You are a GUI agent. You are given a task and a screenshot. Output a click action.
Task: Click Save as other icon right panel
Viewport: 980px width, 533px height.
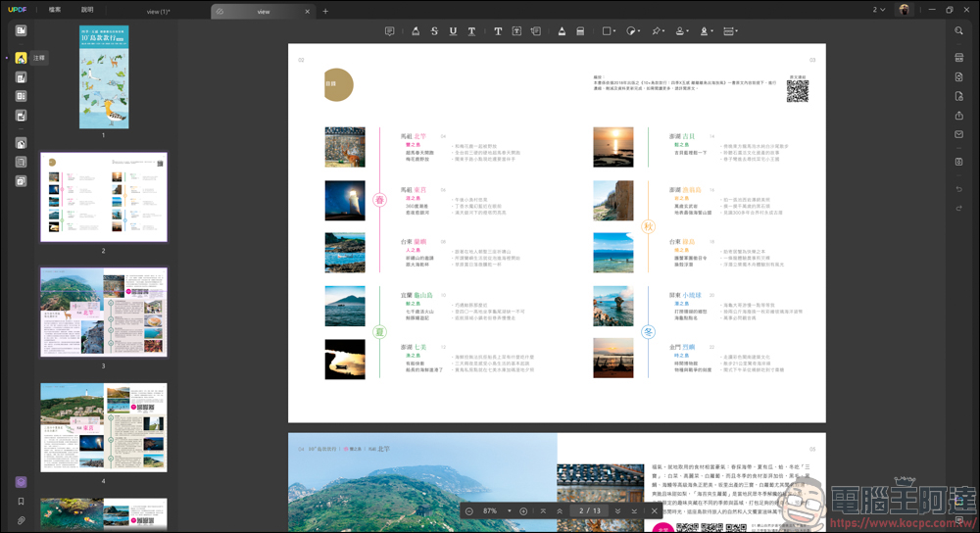click(x=958, y=162)
